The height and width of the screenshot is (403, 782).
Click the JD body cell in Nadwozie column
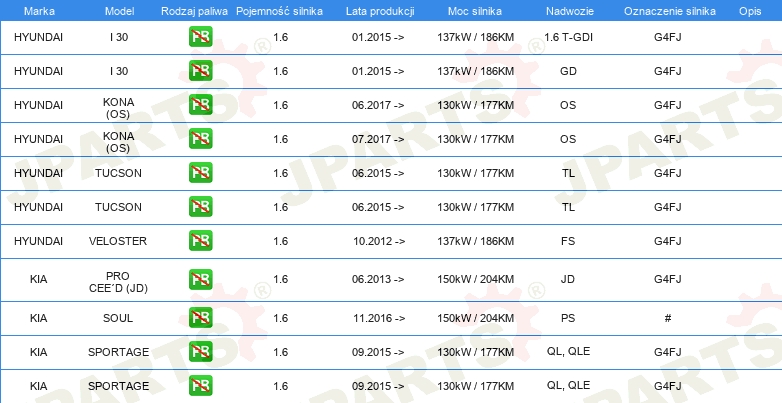[x=568, y=279]
